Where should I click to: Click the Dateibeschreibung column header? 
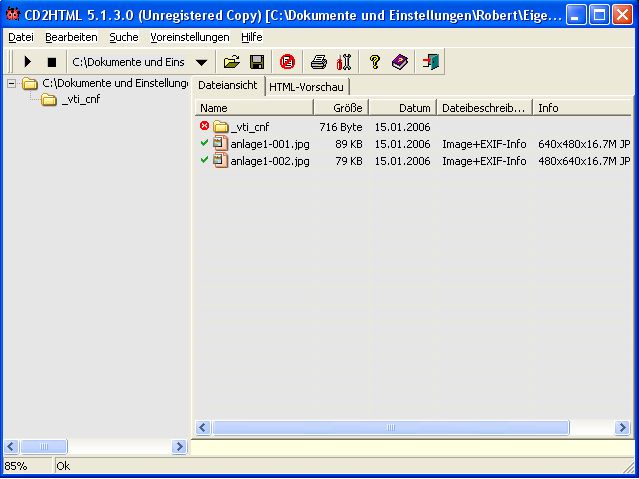(x=483, y=108)
